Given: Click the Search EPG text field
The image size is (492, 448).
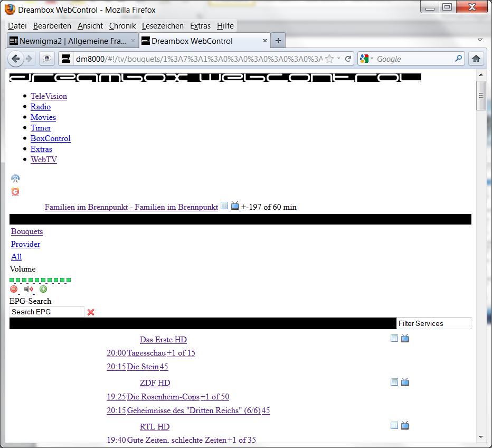Looking at the screenshot, I should (46, 312).
